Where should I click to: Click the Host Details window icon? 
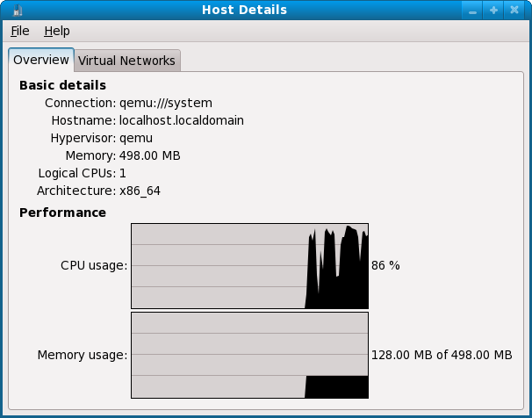[17, 10]
